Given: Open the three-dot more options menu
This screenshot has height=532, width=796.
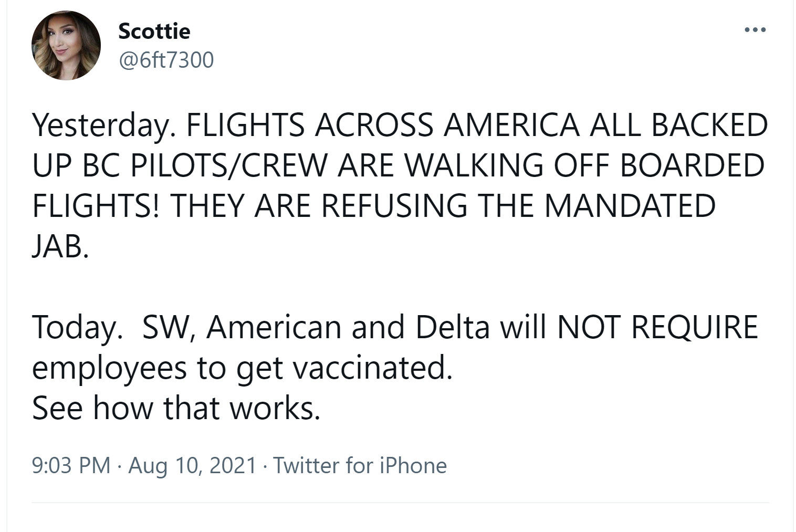Looking at the screenshot, I should point(756,30).
